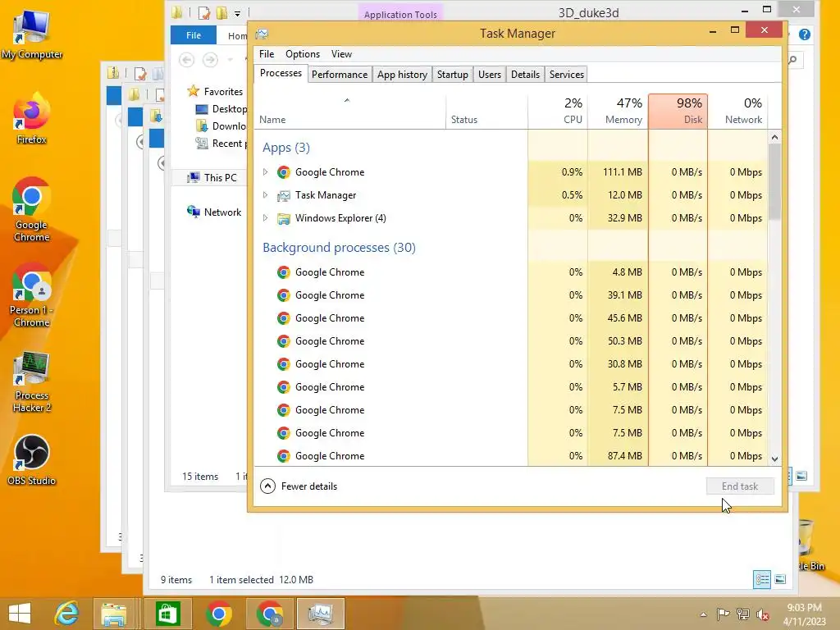Sort processes by Disk column

[x=678, y=112]
